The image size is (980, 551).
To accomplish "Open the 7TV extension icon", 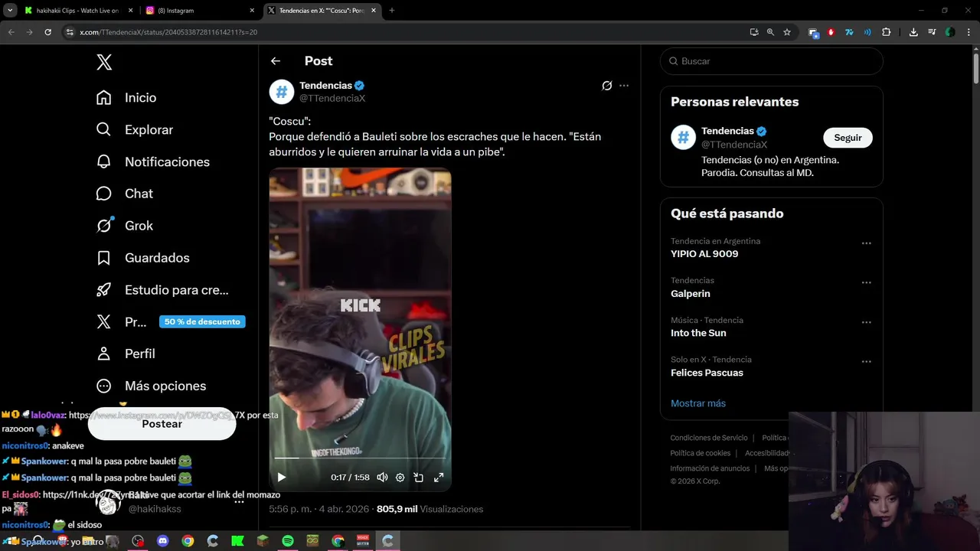I will pyautogui.click(x=849, y=32).
